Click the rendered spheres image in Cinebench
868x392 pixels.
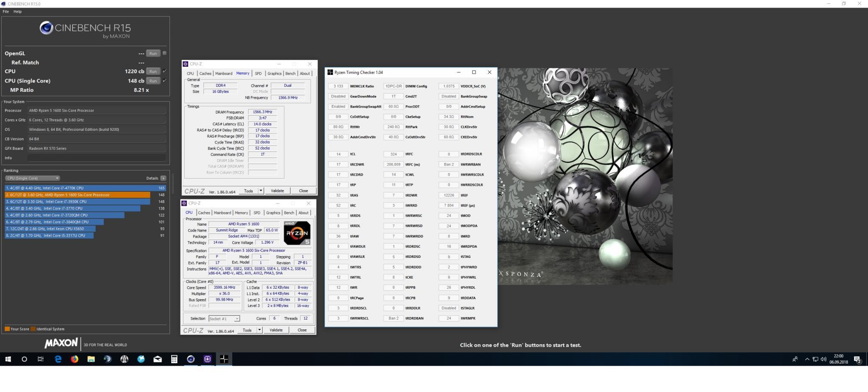click(585, 176)
